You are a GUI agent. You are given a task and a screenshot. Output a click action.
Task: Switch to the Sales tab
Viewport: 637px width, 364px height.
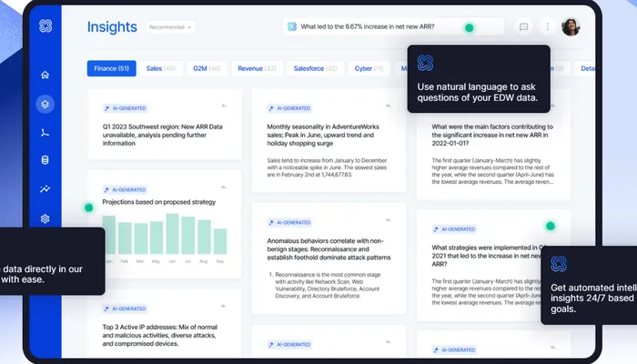point(161,68)
